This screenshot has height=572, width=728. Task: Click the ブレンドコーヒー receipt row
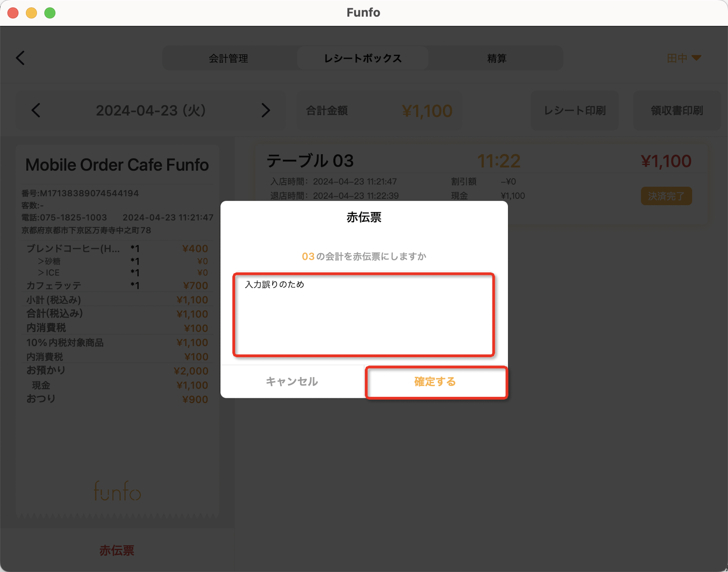tap(117, 249)
